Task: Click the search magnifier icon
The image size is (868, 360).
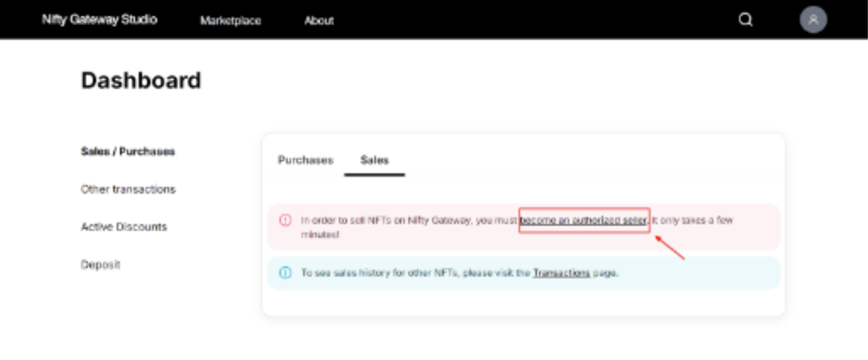Action: pyautogui.click(x=745, y=20)
